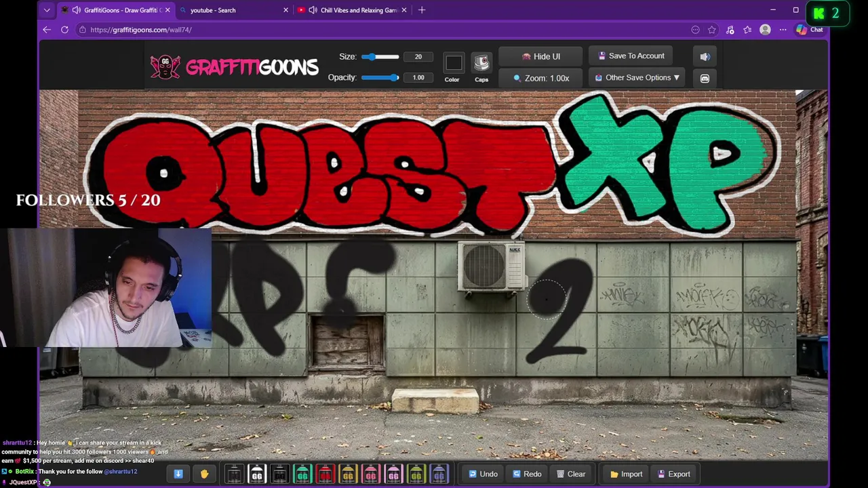Click the screenshot icon under the speaker
Screen dimensions: 868x488
click(705, 79)
